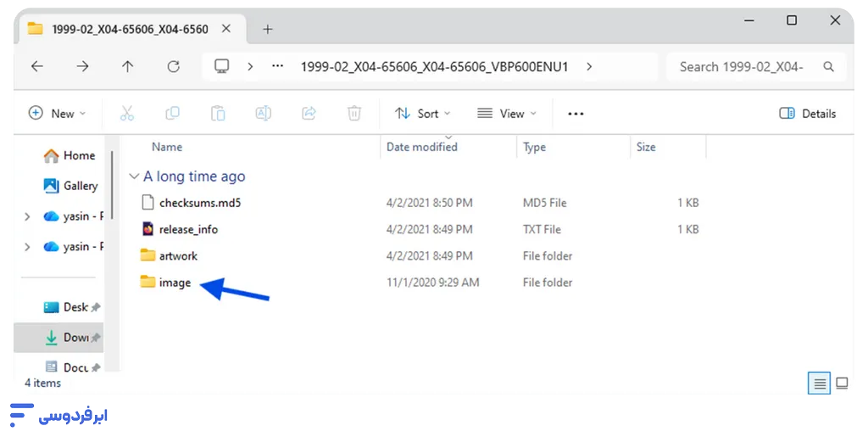Go back with the left arrow button
The width and height of the screenshot is (868, 437).
coord(37,66)
